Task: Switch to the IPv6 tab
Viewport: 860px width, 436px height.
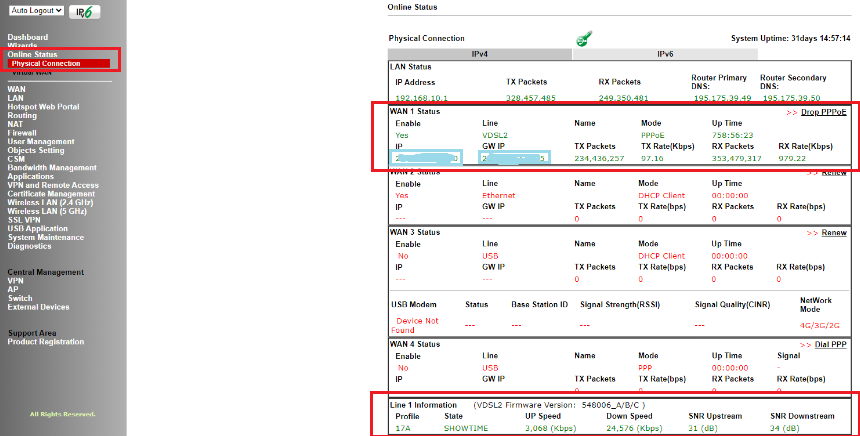Action: click(x=664, y=54)
